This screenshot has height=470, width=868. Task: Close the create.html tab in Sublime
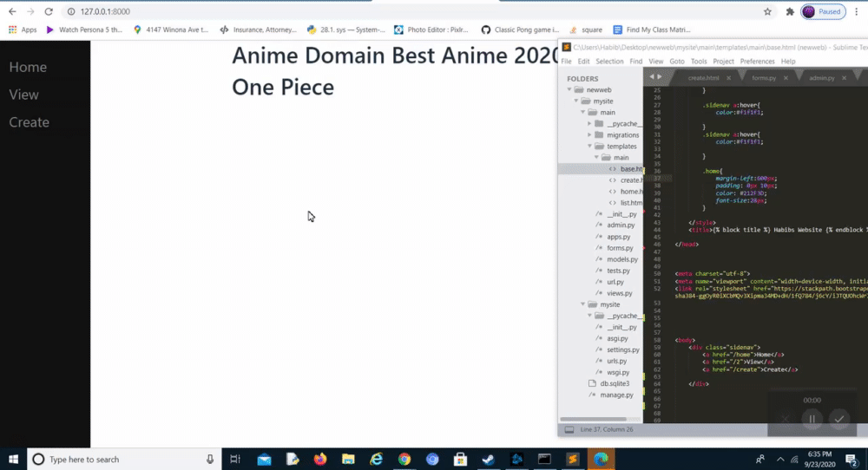pyautogui.click(x=728, y=78)
